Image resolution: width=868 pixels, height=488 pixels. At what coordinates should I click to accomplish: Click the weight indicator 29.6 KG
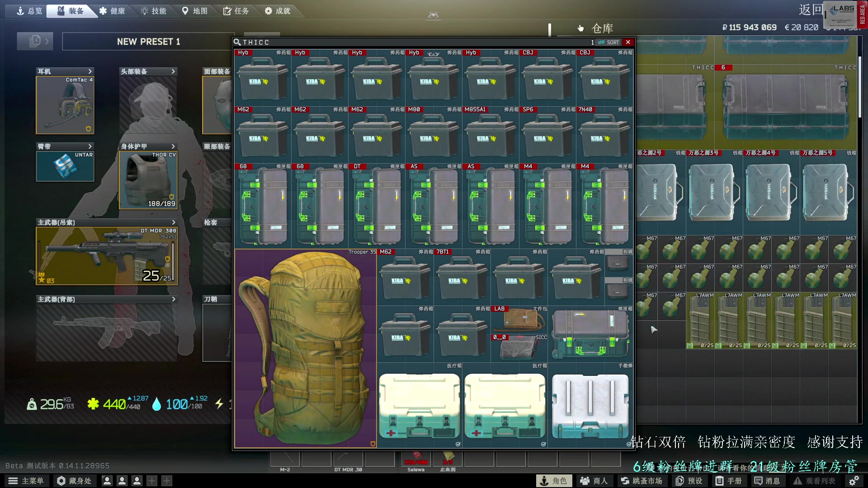[51, 404]
